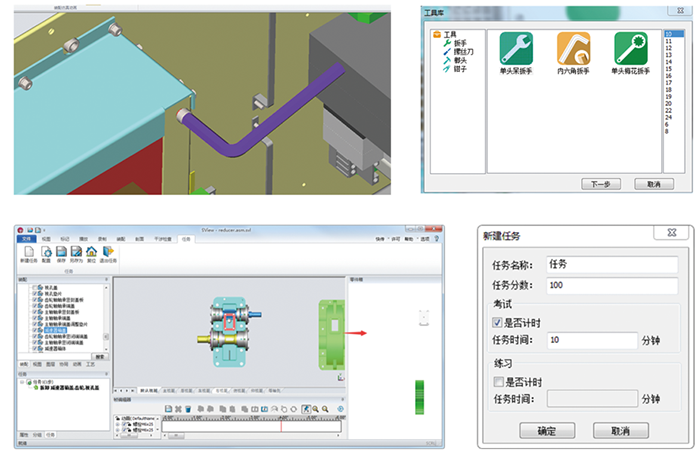The image size is (700, 455).
Task: Click the 任务分数 field showing 100
Action: (612, 285)
